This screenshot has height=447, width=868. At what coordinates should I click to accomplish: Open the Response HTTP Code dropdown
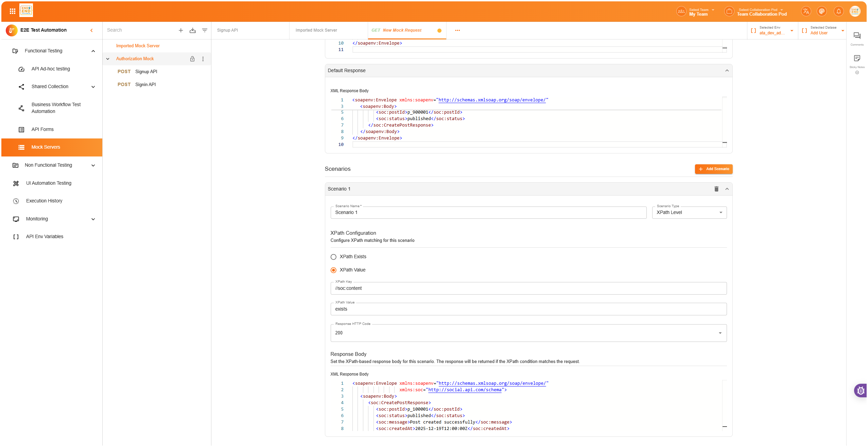(x=528, y=333)
